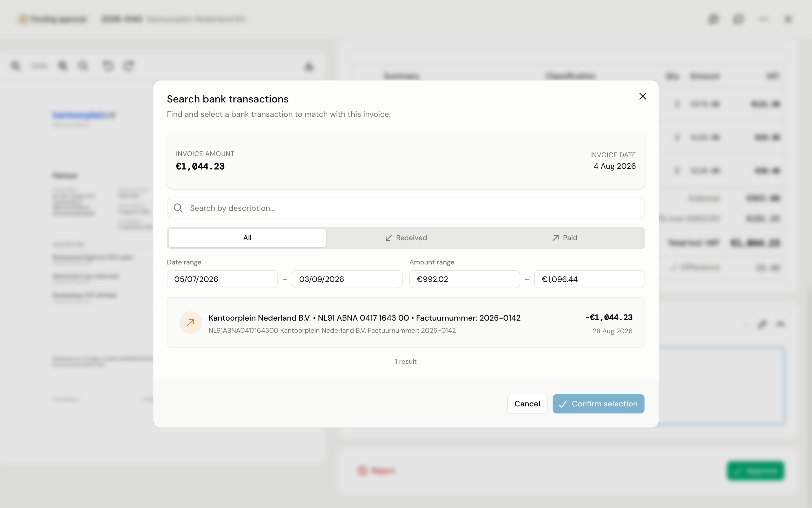This screenshot has width=812, height=508.
Task: Click the 1 result count text
Action: click(x=406, y=362)
